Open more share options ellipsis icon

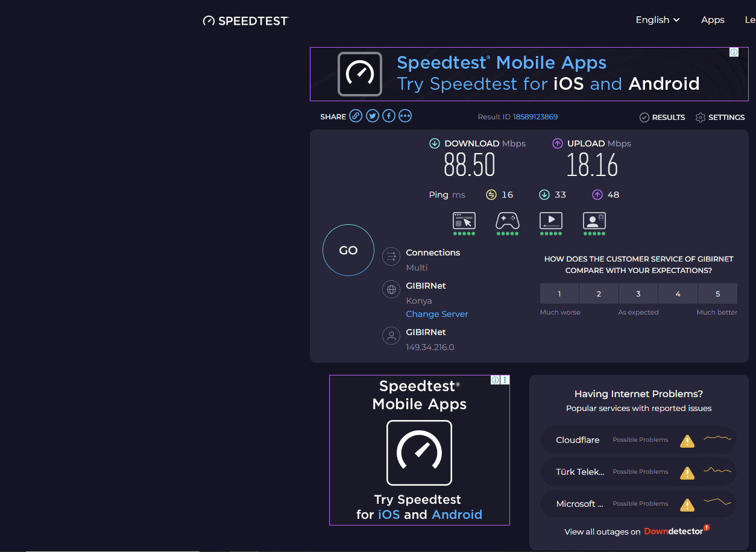(405, 116)
